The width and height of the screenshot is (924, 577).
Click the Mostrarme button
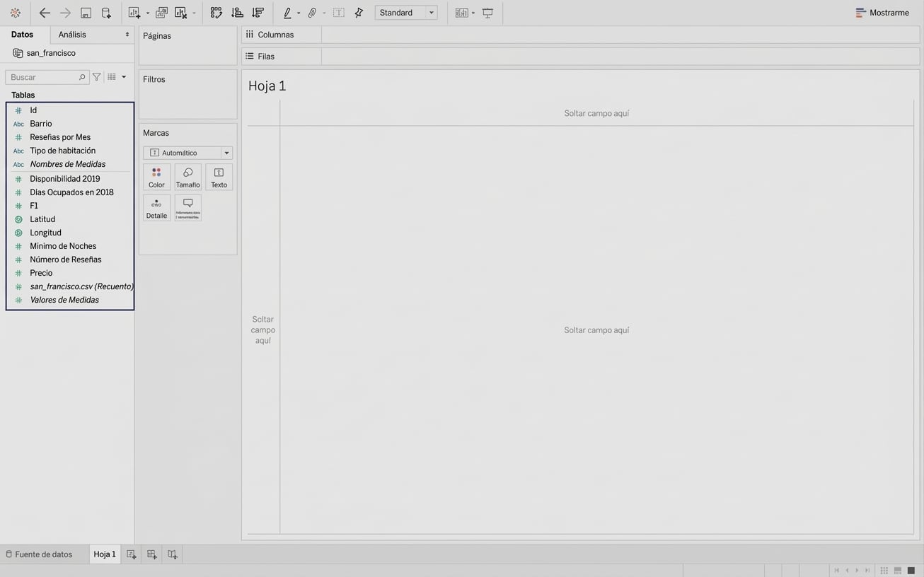[x=882, y=13]
